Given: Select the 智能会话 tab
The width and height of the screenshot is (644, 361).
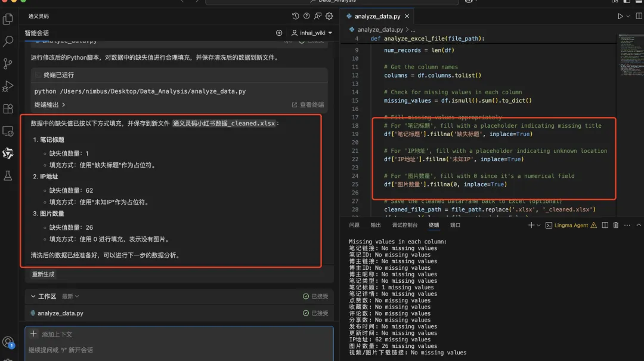Looking at the screenshot, I should pyautogui.click(x=36, y=33).
